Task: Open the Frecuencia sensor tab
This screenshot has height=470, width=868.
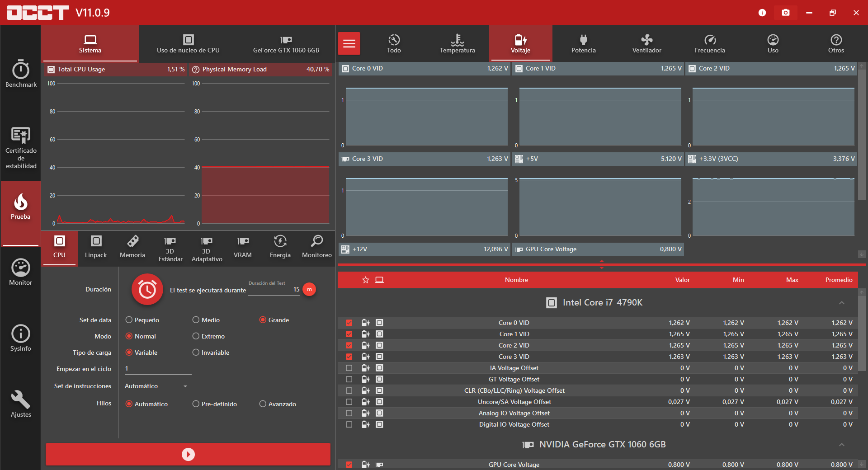Action: [x=710, y=43]
